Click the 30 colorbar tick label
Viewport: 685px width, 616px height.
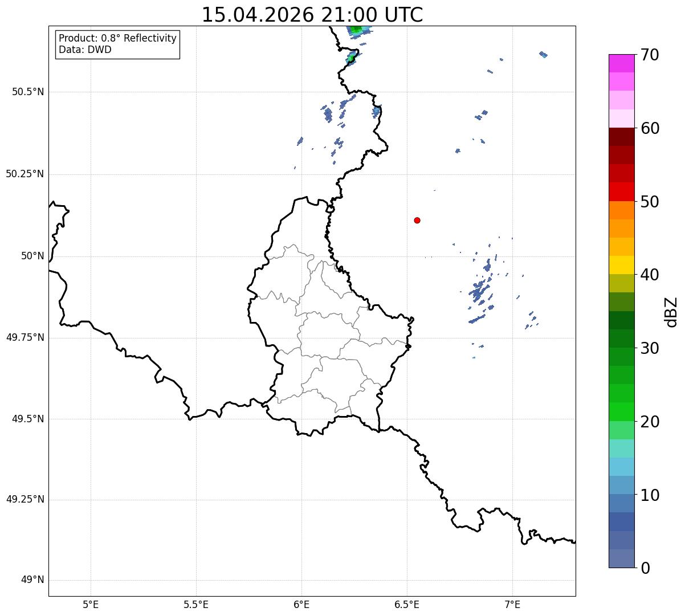650,348
